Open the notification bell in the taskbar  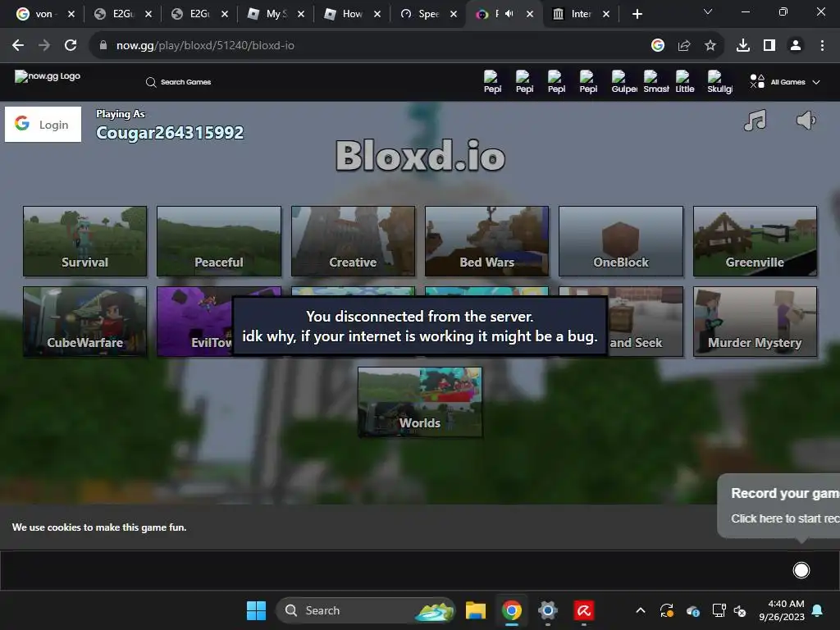[818, 610]
